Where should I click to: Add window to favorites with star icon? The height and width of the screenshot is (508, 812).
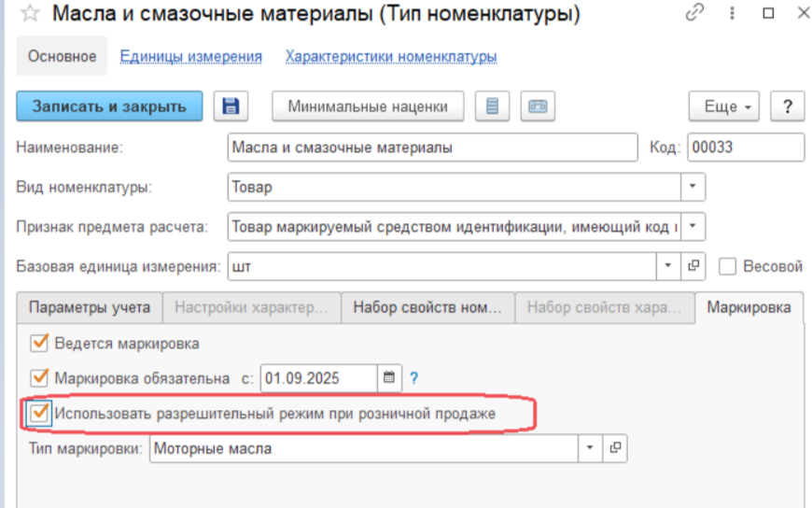tap(30, 14)
